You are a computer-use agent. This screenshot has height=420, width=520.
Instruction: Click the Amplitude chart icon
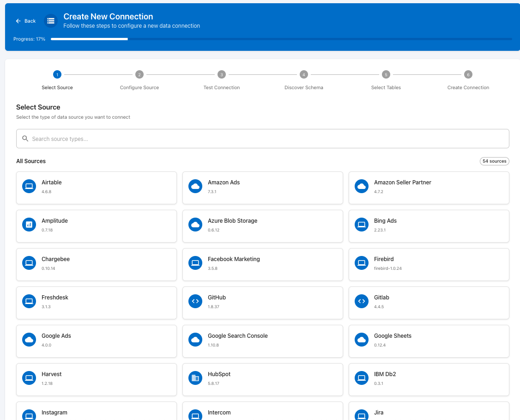point(29,225)
